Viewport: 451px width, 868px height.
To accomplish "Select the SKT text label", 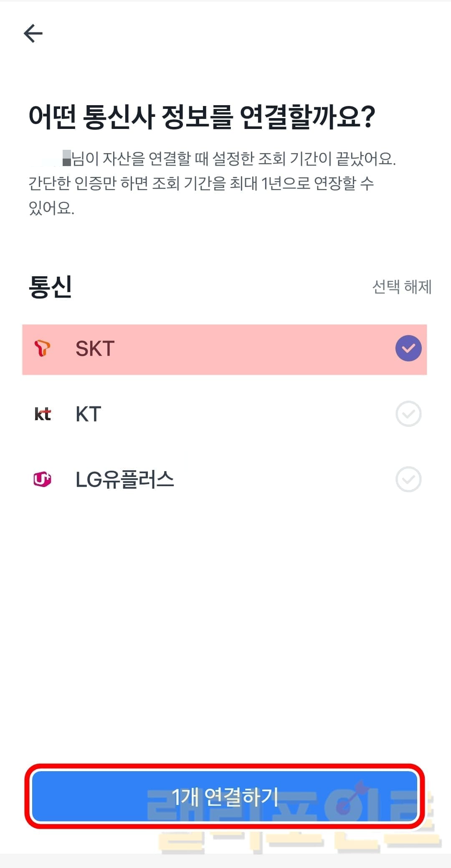I will coord(95,348).
